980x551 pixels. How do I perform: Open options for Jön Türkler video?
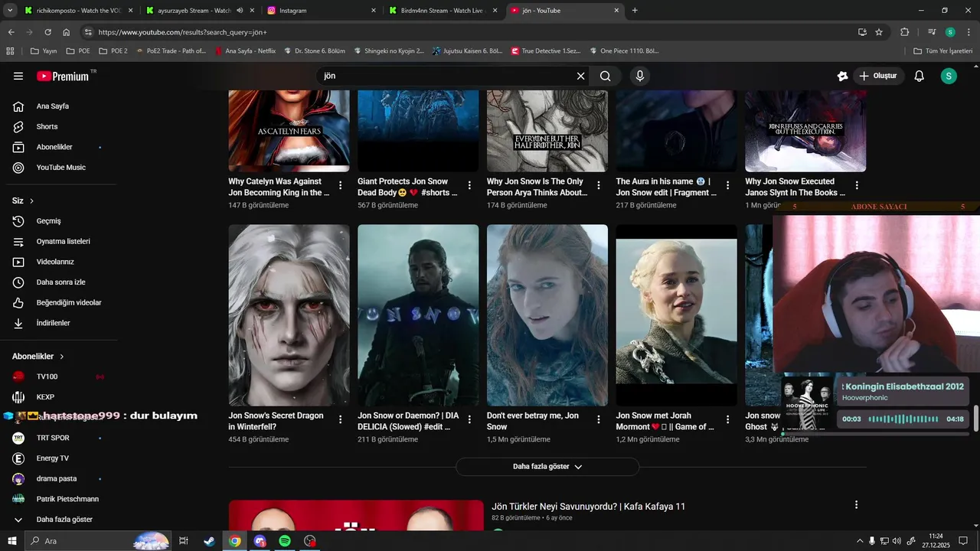857,505
